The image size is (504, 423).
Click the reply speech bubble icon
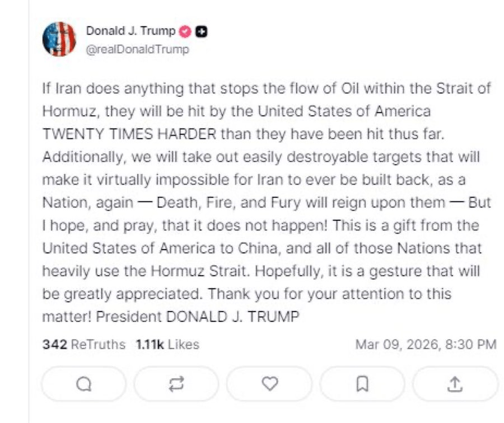[84, 384]
